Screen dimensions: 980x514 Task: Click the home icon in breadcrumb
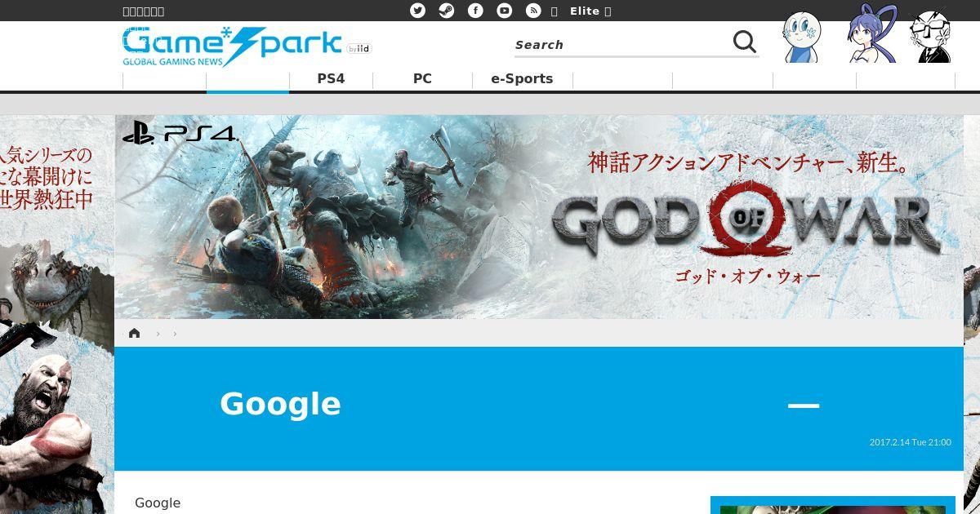[x=135, y=333]
